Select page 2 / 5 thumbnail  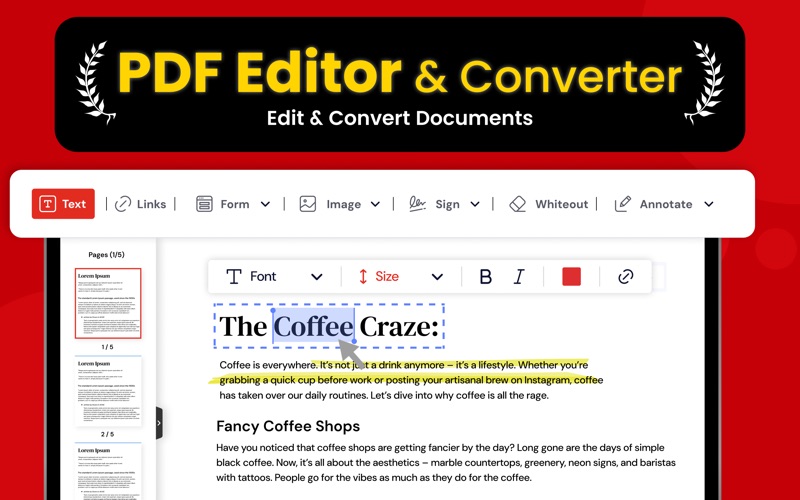108,391
